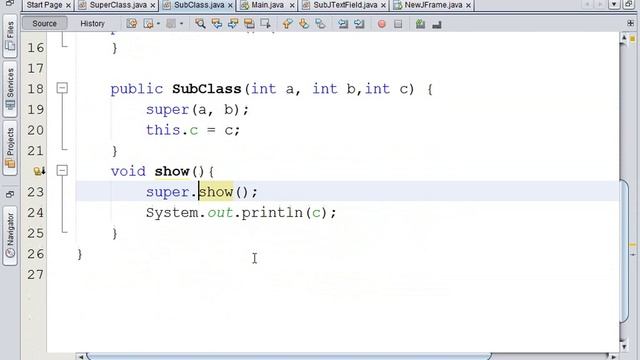The image size is (640, 360).
Task: Click line number 27 in gutter
Action: click(36, 275)
